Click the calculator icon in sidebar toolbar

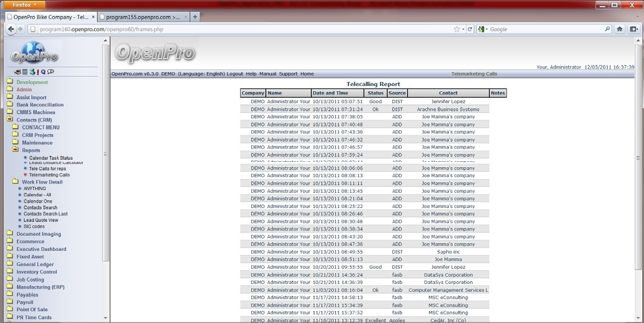point(25,72)
